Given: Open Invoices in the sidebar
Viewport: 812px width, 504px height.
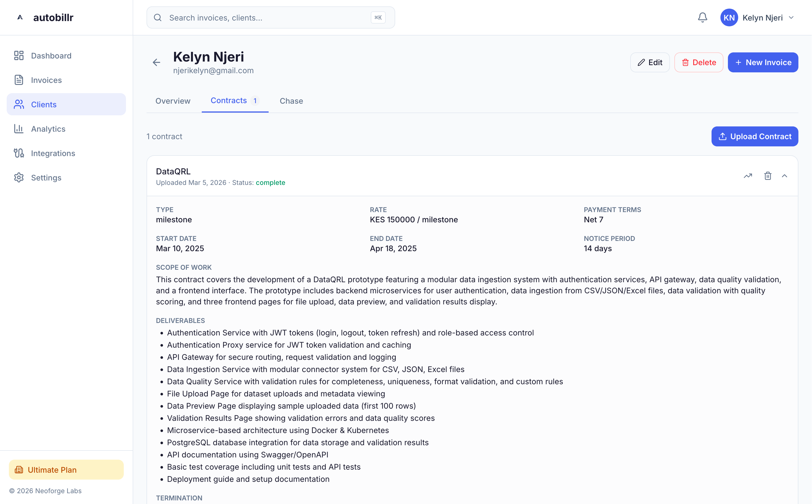Looking at the screenshot, I should click(x=46, y=80).
